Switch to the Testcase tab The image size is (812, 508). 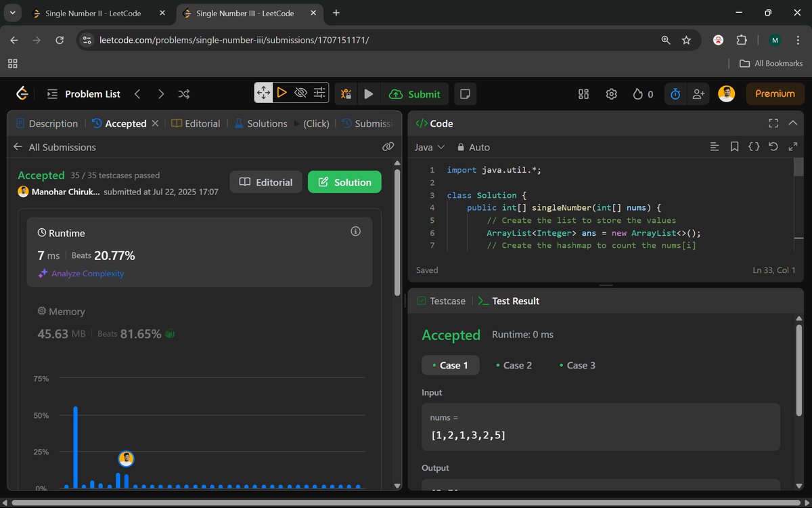(x=441, y=301)
